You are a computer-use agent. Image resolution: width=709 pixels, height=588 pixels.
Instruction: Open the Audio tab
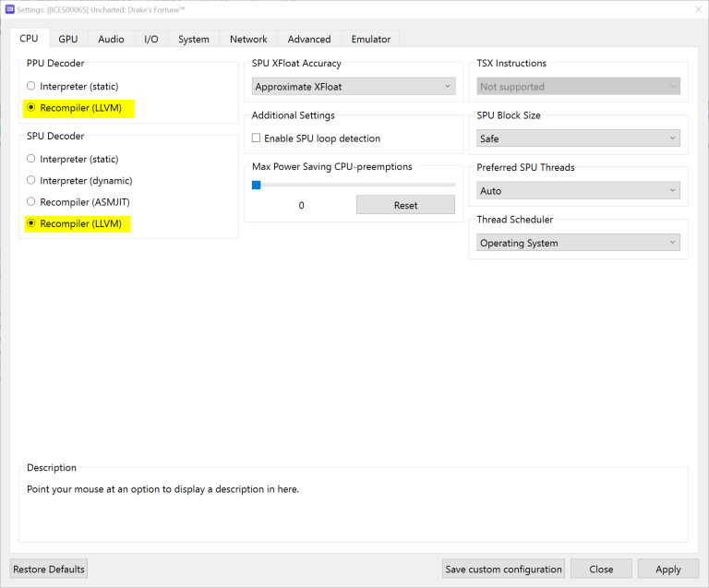111,39
